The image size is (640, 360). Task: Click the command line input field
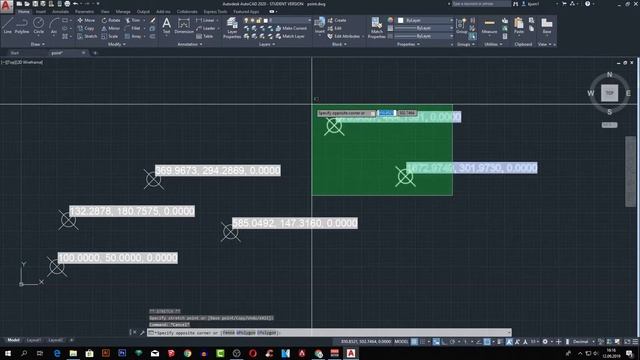[329, 333]
